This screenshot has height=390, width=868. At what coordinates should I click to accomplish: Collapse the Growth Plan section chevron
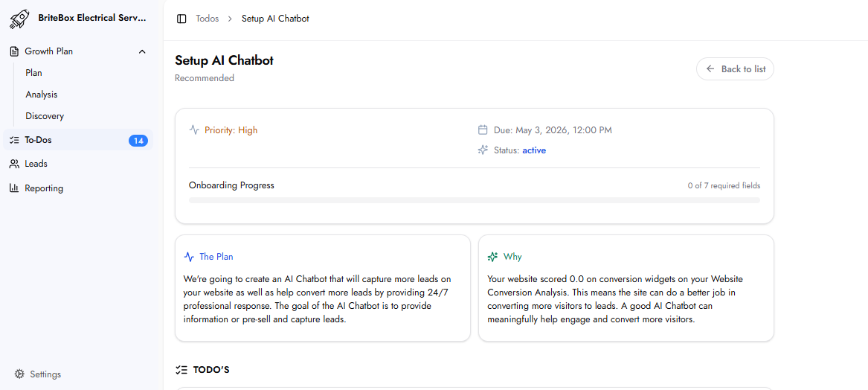[x=142, y=51]
